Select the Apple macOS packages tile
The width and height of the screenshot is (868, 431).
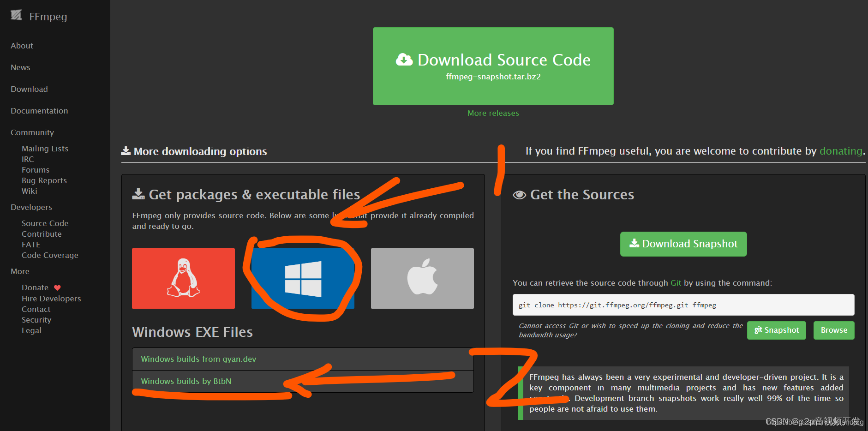(x=422, y=278)
